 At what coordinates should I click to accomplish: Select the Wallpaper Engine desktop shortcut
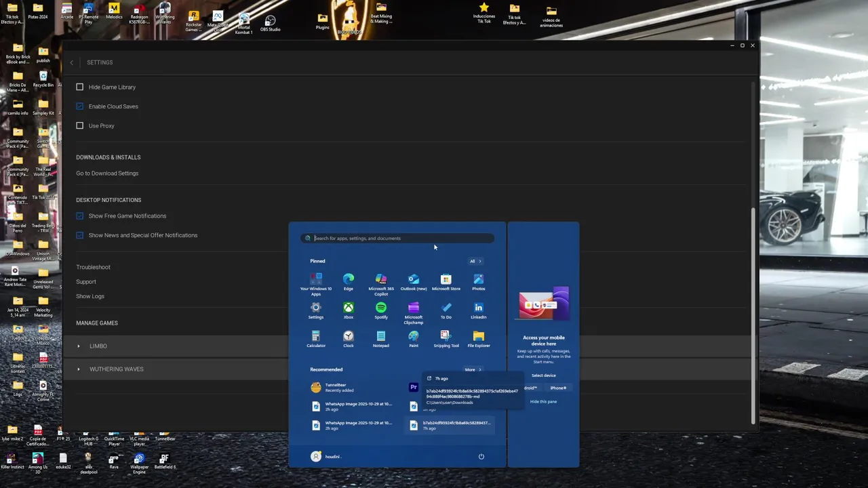pyautogui.click(x=139, y=464)
